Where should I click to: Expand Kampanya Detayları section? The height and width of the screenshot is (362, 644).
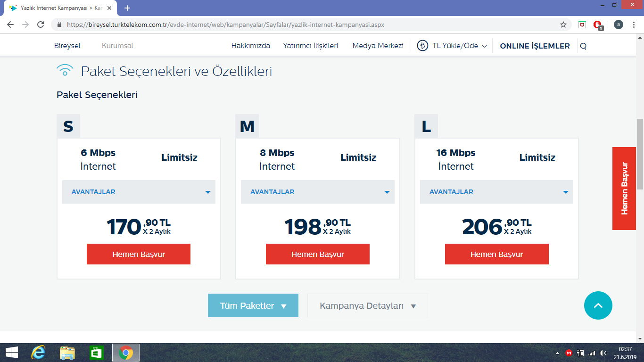coord(368,305)
